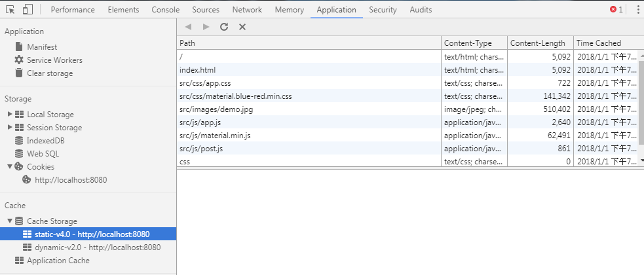Click the red error count indicator
644x275 pixels.
(616, 10)
